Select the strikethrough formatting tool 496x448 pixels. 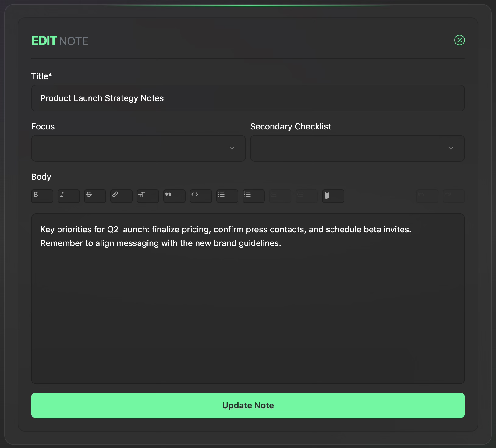pos(95,196)
